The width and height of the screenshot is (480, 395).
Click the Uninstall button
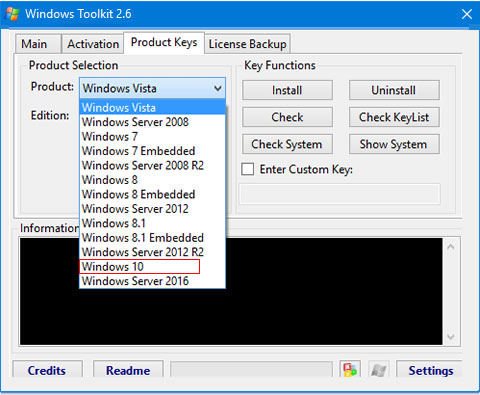tap(394, 90)
